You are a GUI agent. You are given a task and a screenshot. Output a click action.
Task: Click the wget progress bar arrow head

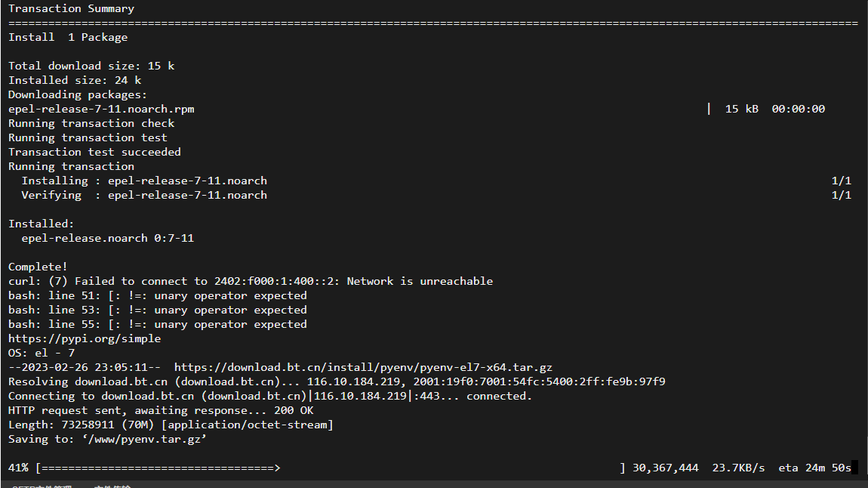[277, 468]
